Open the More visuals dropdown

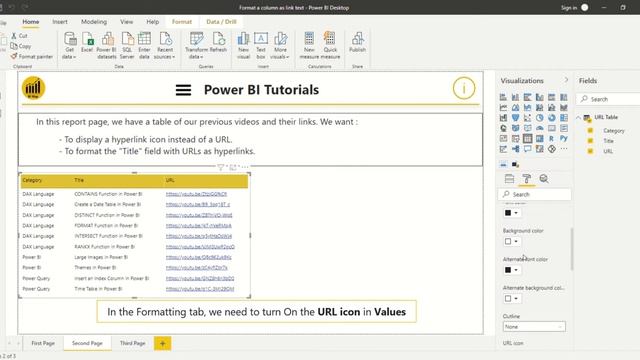click(x=280, y=45)
